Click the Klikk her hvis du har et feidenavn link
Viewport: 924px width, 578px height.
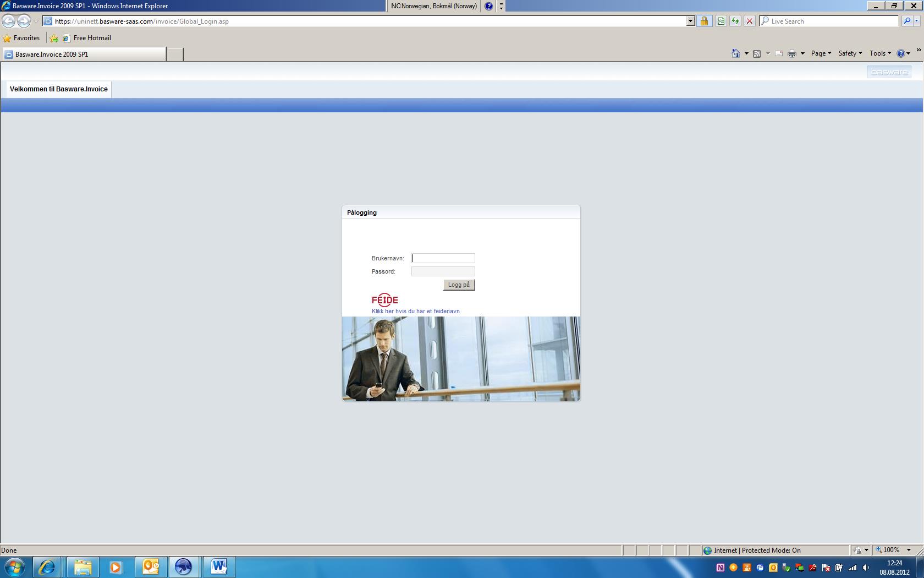(416, 312)
